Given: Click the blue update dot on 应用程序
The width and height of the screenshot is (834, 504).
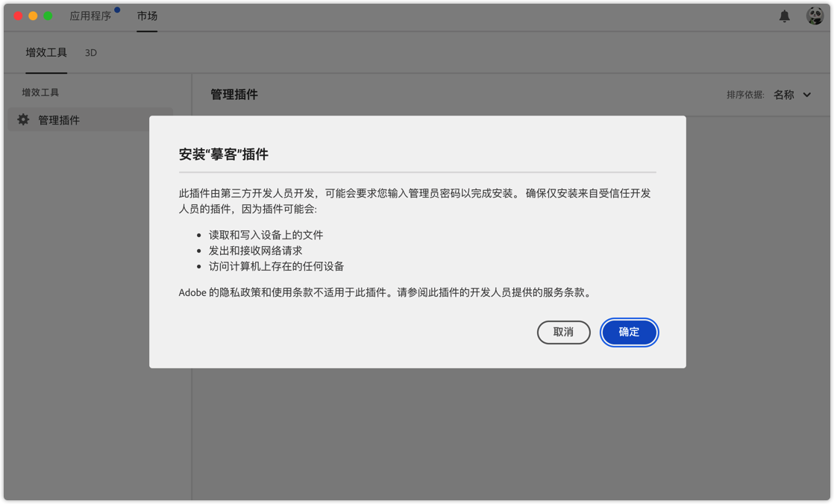Looking at the screenshot, I should 117,10.
